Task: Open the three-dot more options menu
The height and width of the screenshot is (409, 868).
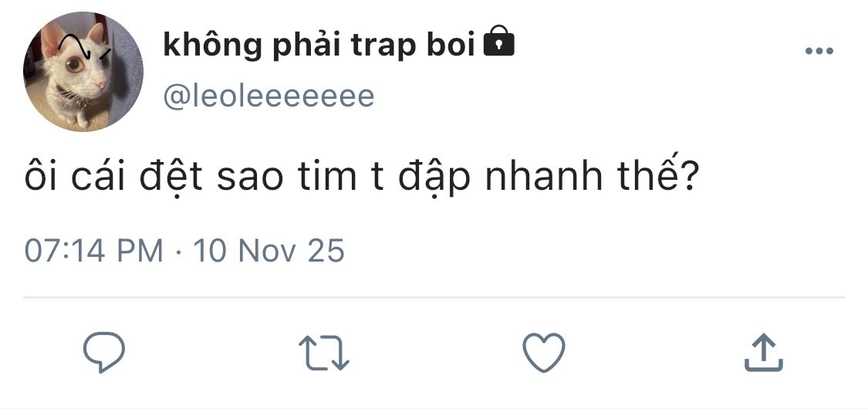Action: coord(819,51)
